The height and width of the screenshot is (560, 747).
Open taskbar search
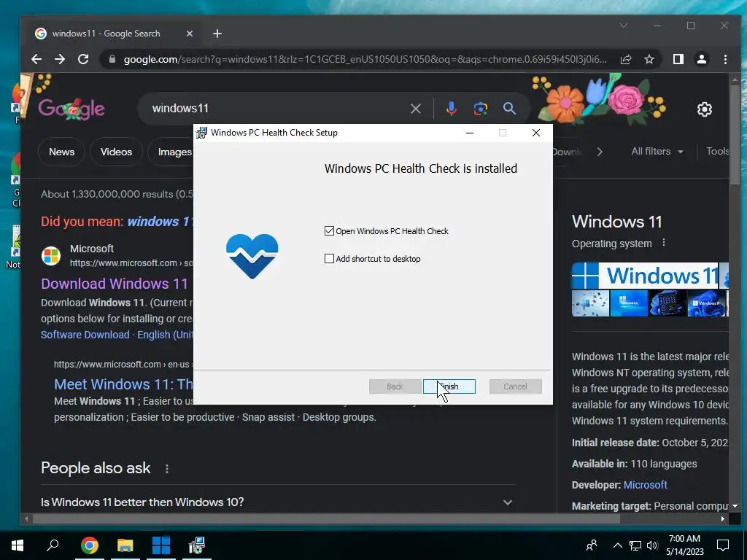click(x=53, y=545)
